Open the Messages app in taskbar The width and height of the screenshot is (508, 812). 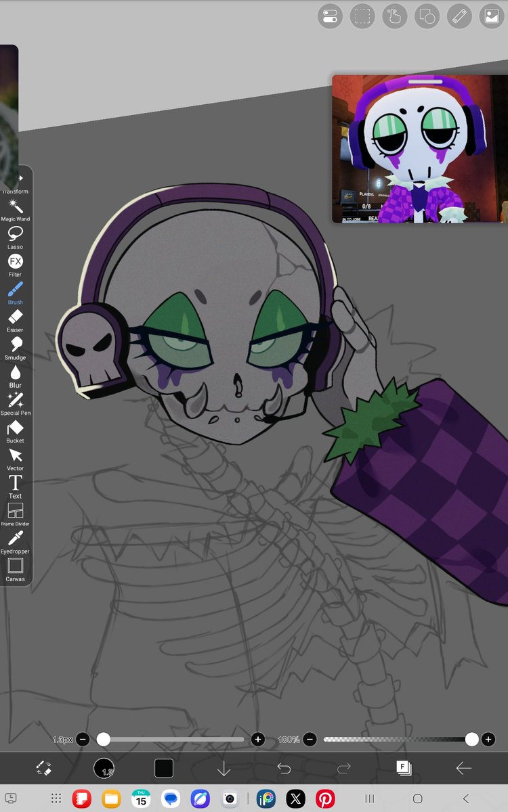[171, 798]
